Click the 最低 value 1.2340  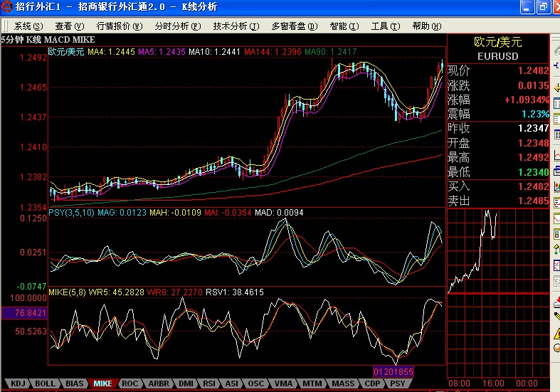533,172
